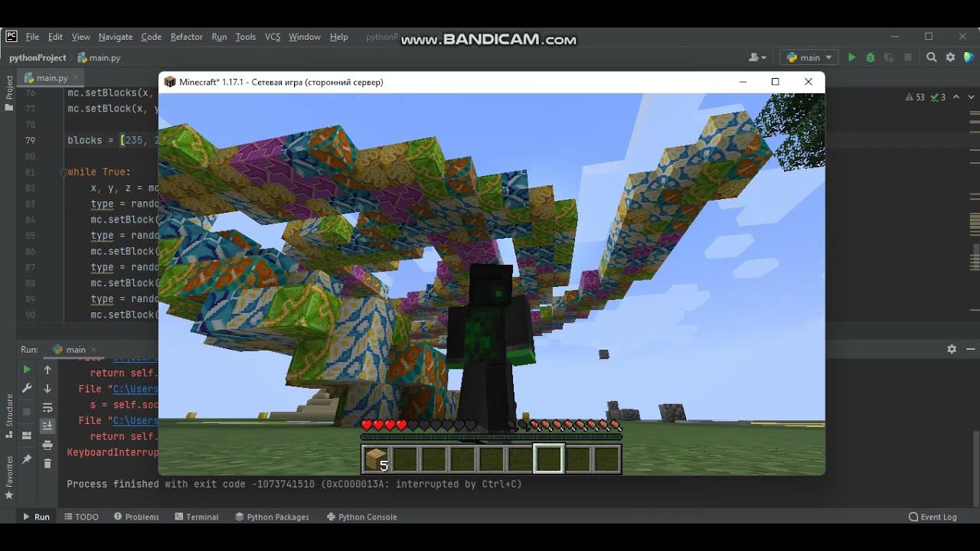Screen dimensions: 980x551
Task: Open the Run panel settings gear
Action: point(952,349)
